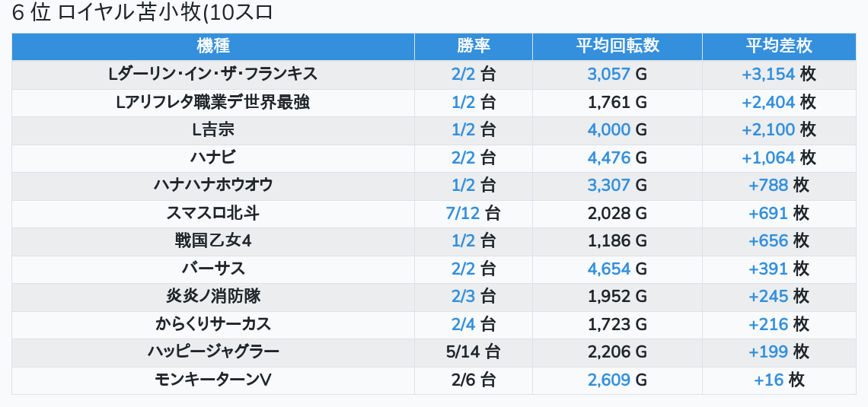868x407 pixels.
Task: Click the +3,154 average difference value
Action: 767,74
